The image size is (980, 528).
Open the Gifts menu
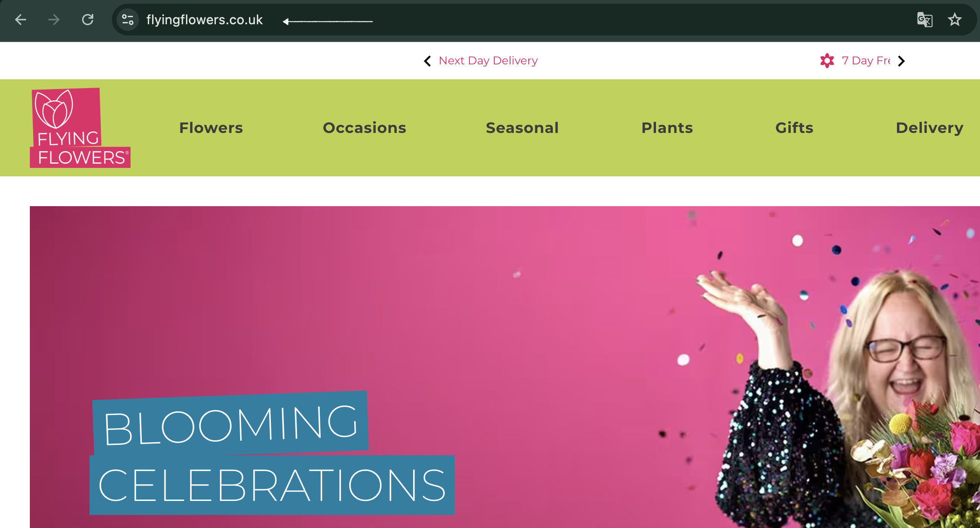(x=794, y=128)
